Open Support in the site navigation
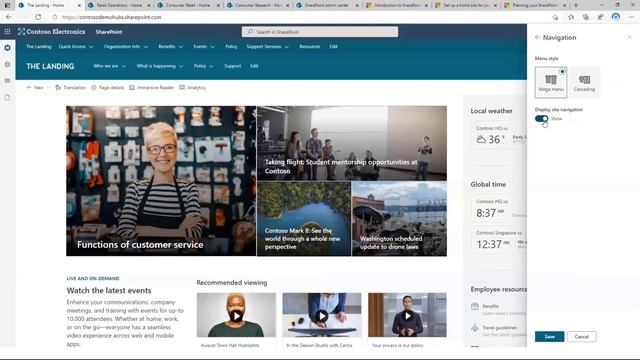Image resolution: width=640 pixels, height=360 pixels. (x=233, y=66)
